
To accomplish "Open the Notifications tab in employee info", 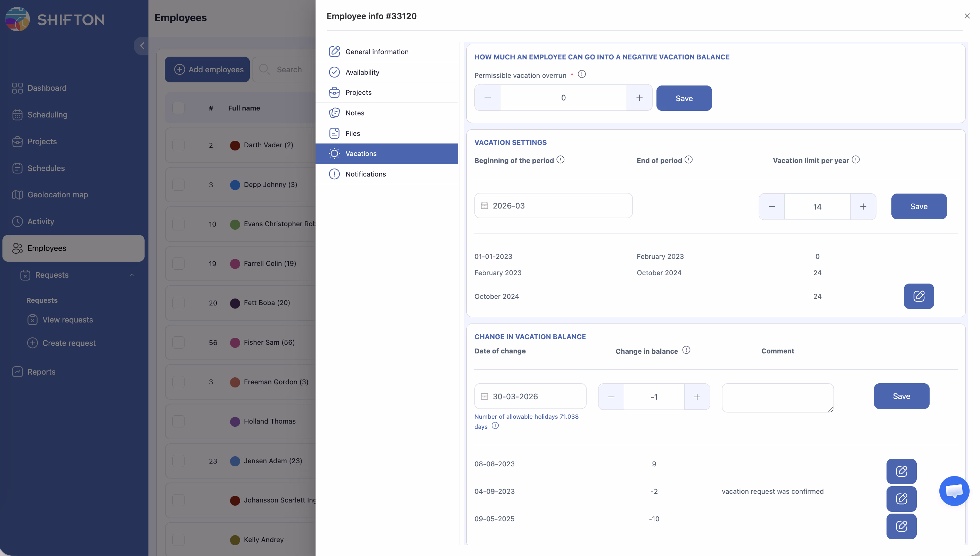I will [x=365, y=174].
